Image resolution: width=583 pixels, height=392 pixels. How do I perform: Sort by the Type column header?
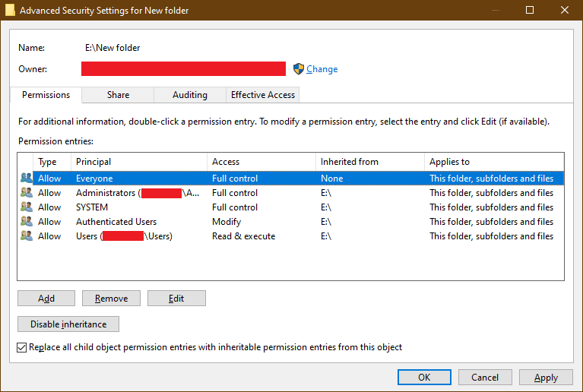coord(52,162)
